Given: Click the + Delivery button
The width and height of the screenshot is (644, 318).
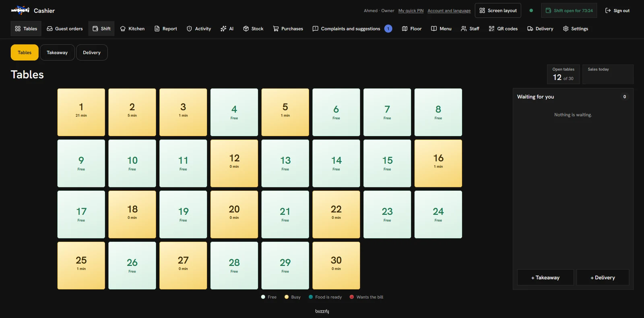Looking at the screenshot, I should coord(603,277).
